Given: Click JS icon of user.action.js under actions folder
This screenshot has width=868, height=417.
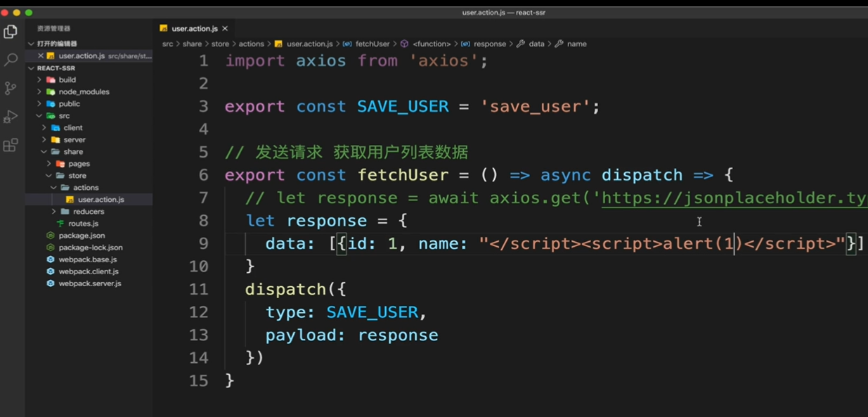Looking at the screenshot, I should pyautogui.click(x=70, y=200).
